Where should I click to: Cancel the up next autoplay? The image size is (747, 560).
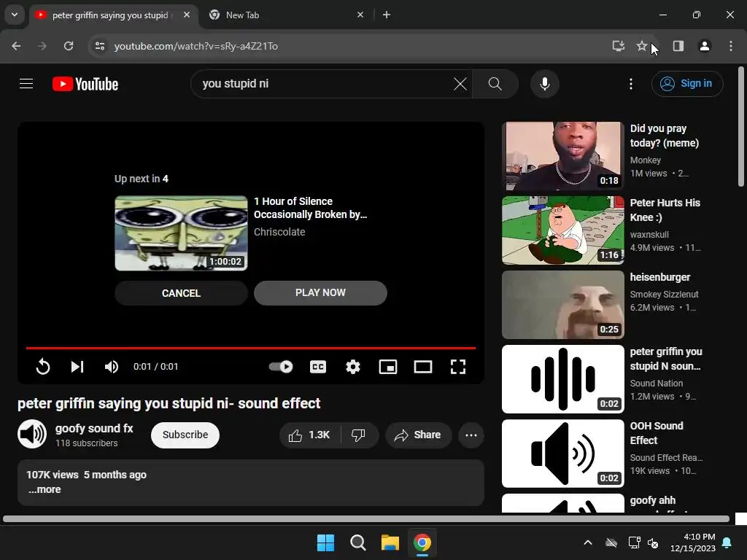(181, 293)
